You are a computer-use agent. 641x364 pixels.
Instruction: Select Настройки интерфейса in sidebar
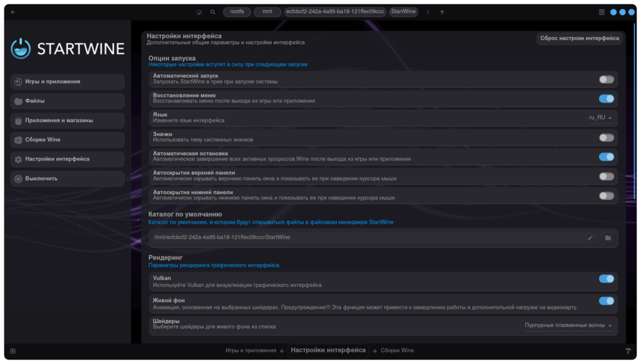68,159
